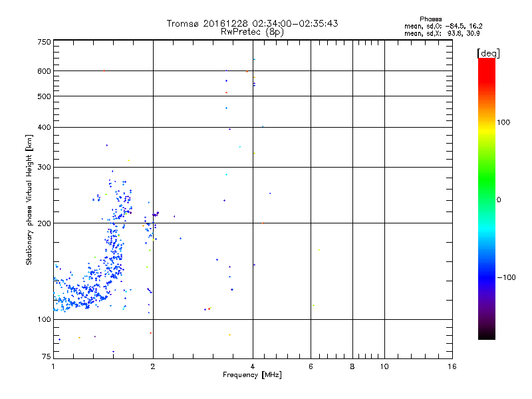The height and width of the screenshot is (399, 532).
Task: Click the '0' colorbar tick label
Action: tap(499, 200)
